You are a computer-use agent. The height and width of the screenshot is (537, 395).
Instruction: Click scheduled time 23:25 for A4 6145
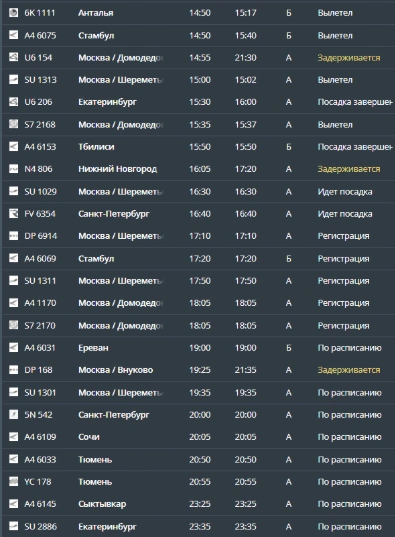[200, 504]
